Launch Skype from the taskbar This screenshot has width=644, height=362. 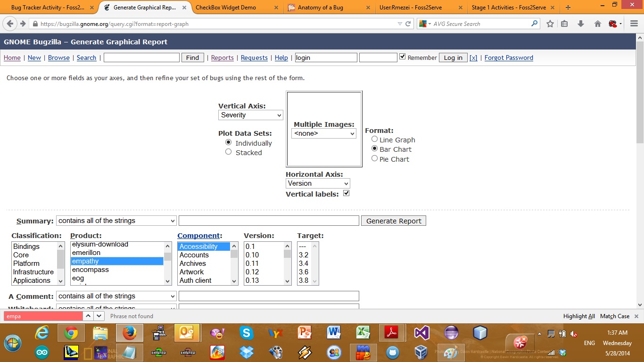pyautogui.click(x=246, y=333)
